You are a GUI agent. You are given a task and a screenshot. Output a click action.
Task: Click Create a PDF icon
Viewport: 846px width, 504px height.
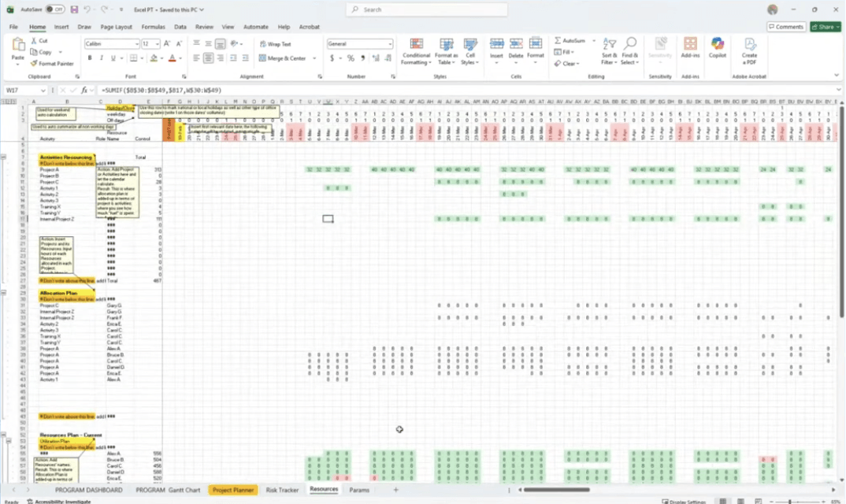pos(749,51)
